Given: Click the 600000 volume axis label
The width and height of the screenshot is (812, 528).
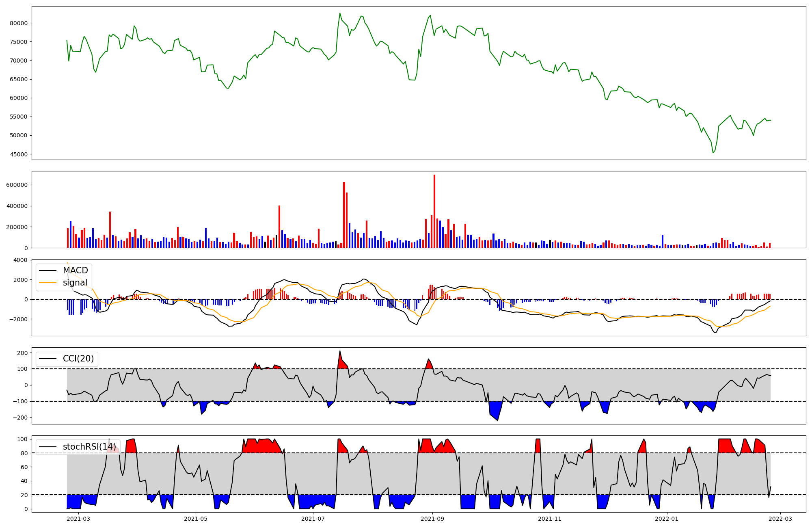Looking at the screenshot, I should pos(17,185).
